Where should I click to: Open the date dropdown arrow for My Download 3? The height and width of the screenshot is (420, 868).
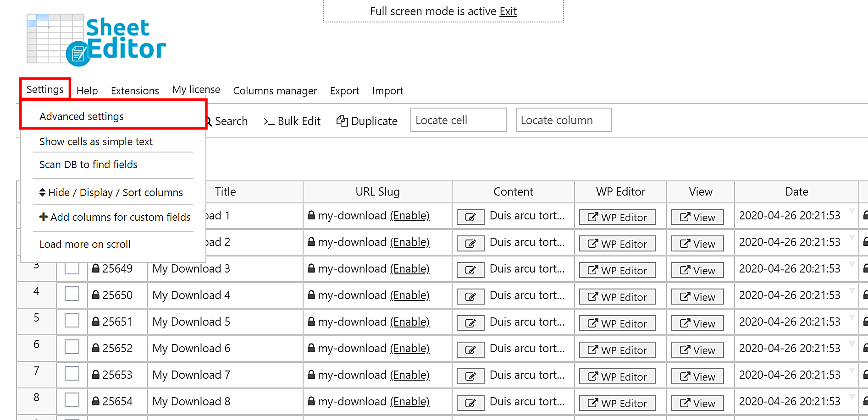coord(852,265)
